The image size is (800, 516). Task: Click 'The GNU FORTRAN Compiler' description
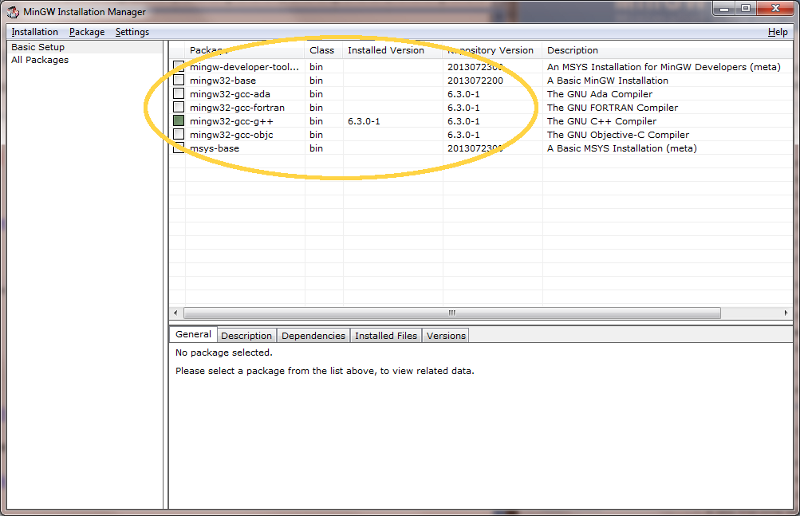[612, 108]
